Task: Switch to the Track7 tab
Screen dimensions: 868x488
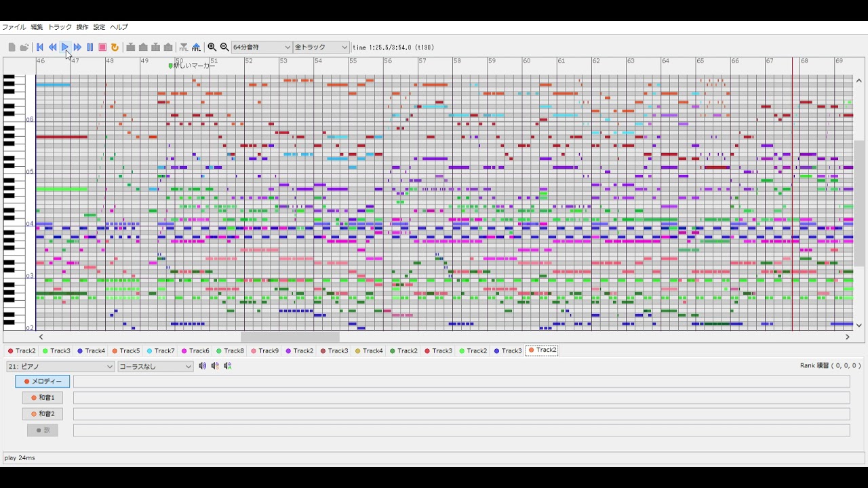Action: tap(160, 350)
